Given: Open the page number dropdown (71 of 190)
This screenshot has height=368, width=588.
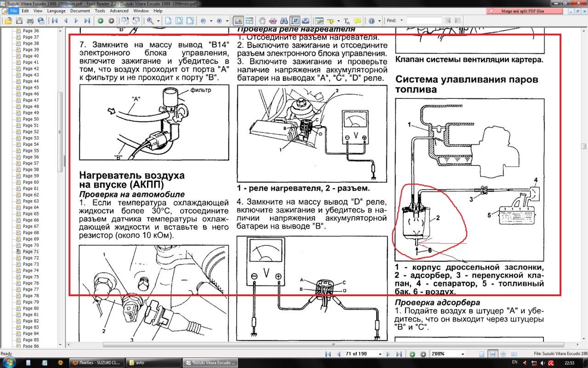Looking at the screenshot, I should pos(380,354).
